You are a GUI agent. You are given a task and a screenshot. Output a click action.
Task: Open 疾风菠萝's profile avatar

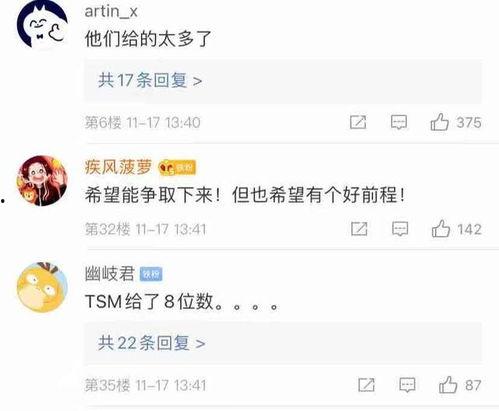(42, 180)
